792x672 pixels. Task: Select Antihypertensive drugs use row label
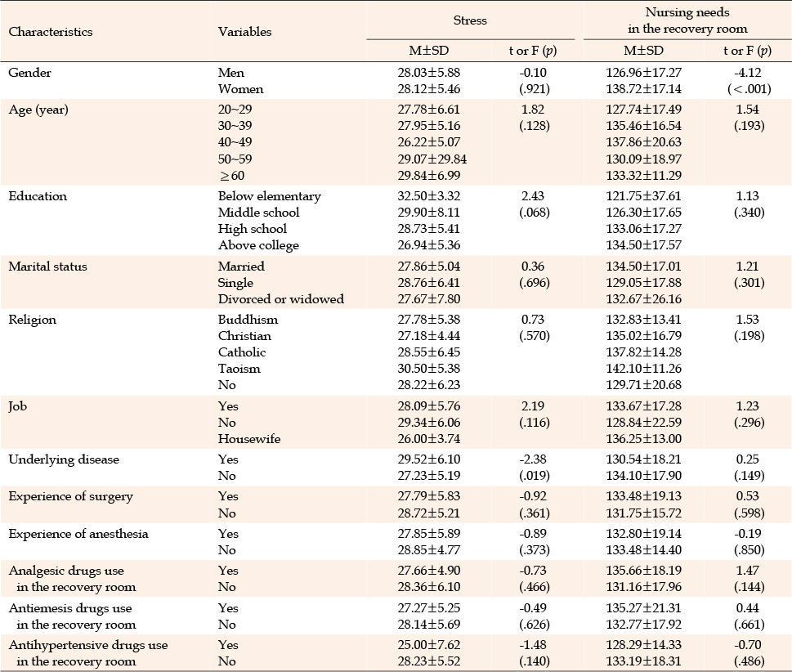(x=88, y=653)
